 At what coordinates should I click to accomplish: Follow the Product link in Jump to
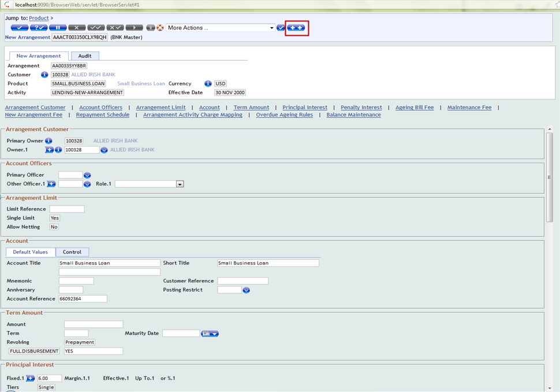(x=39, y=18)
